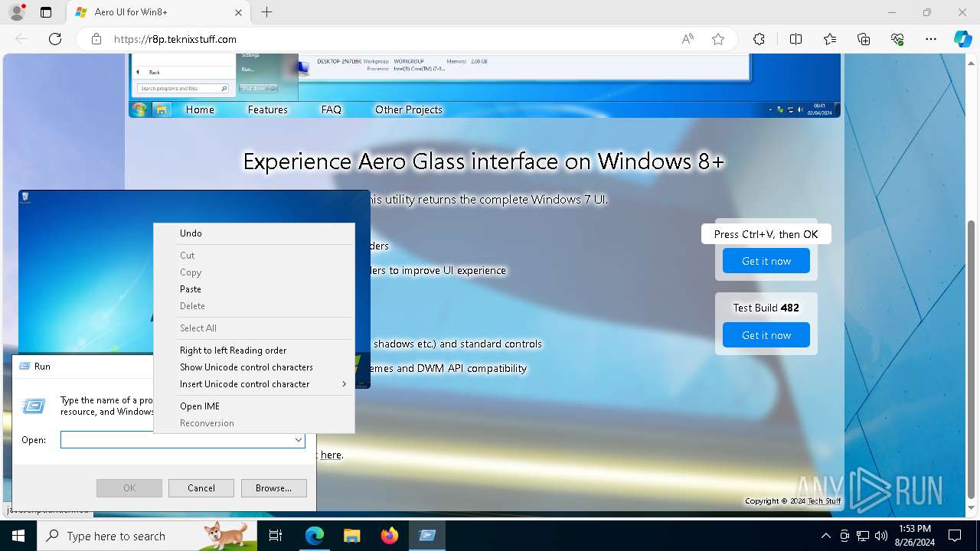Click Cancel in the Run dialog
This screenshot has height=551, width=980.
tap(201, 488)
